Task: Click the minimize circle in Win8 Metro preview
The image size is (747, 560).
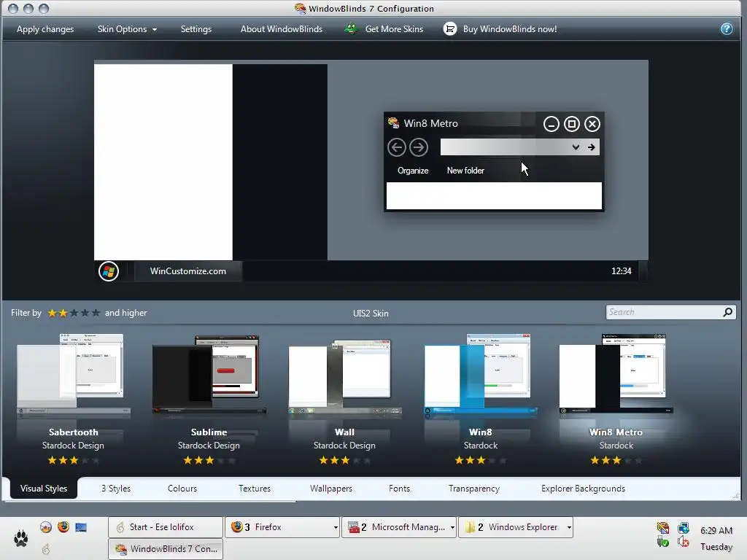Action: 551,124
